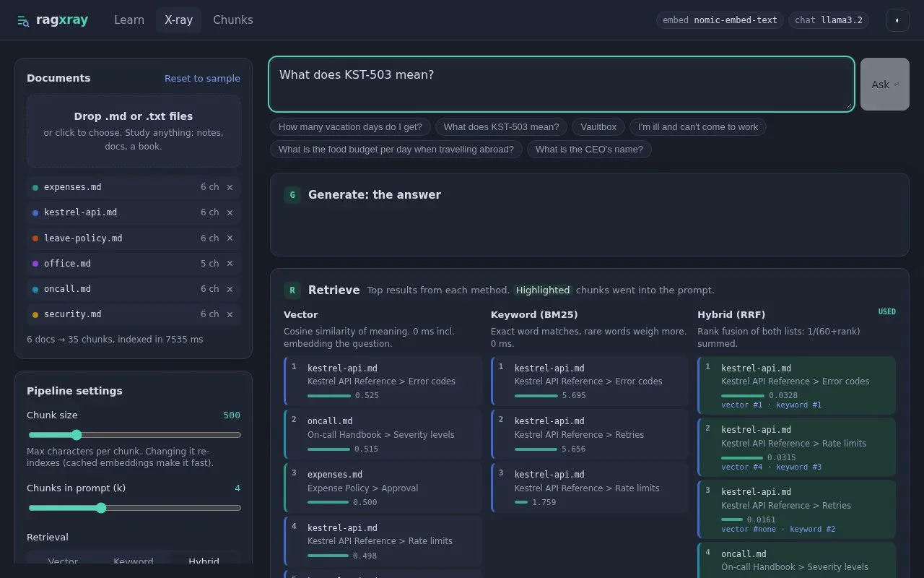Adjust the Chunk size slider
Viewport: 924px width, 578px height.
[x=134, y=435]
